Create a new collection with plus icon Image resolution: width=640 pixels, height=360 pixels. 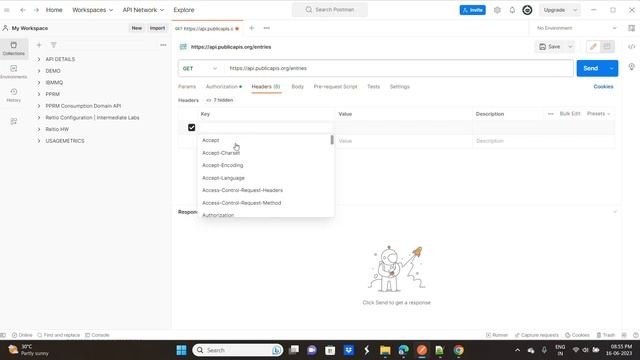click(x=39, y=45)
